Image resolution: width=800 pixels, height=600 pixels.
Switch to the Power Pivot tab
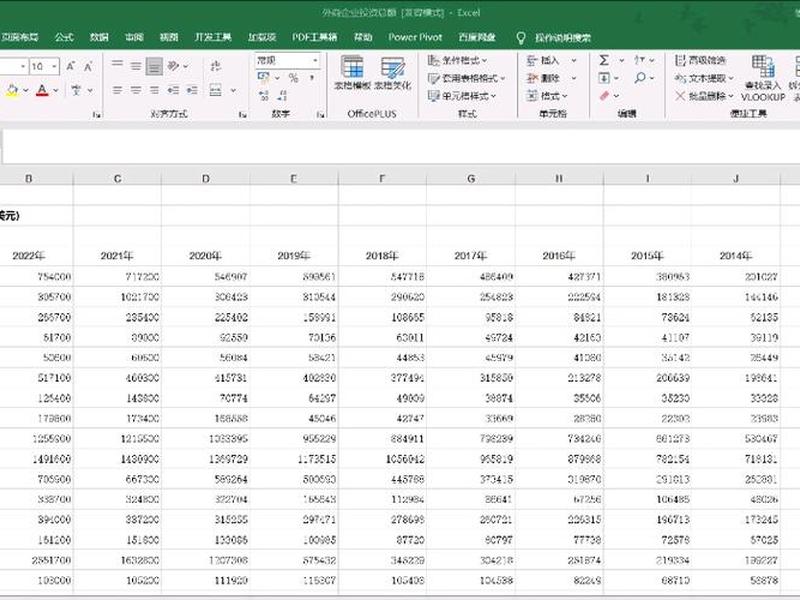tap(415, 37)
